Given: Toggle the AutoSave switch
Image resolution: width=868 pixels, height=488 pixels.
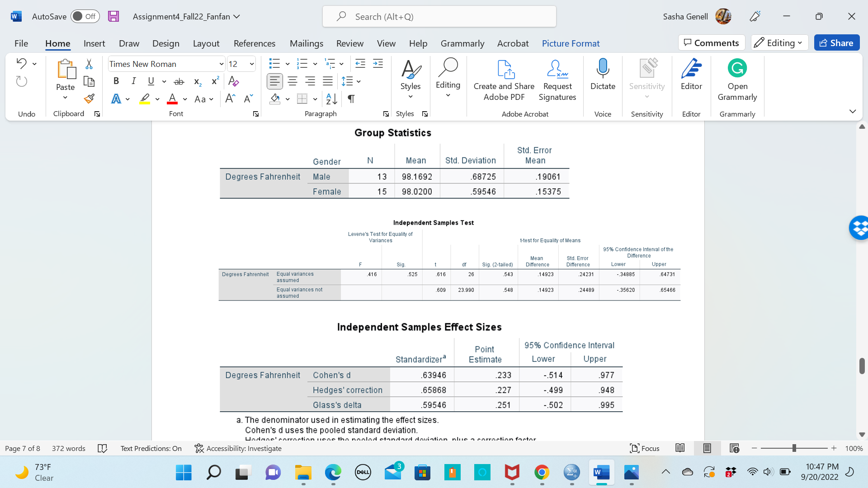Looking at the screenshot, I should tap(85, 16).
